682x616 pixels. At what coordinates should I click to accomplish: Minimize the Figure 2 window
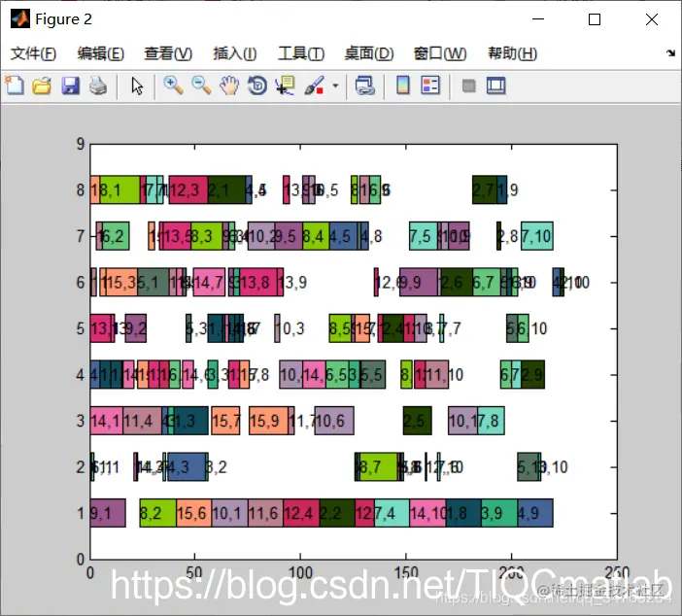[x=538, y=19]
